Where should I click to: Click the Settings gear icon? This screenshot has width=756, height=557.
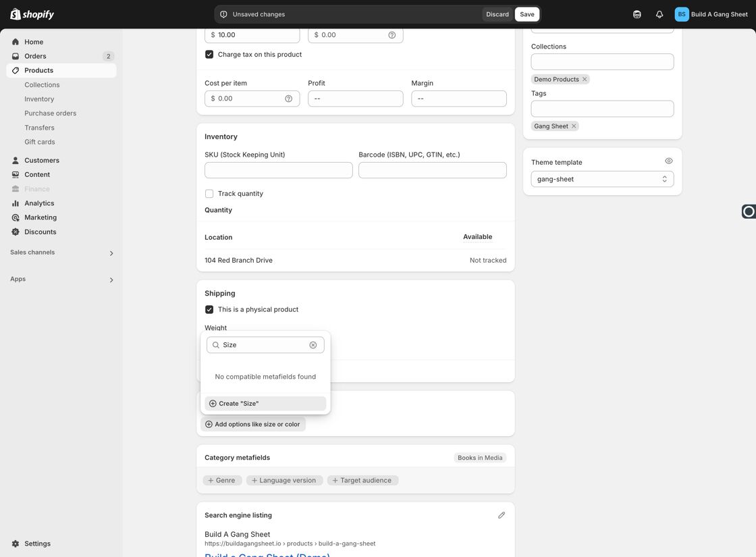(x=16, y=543)
